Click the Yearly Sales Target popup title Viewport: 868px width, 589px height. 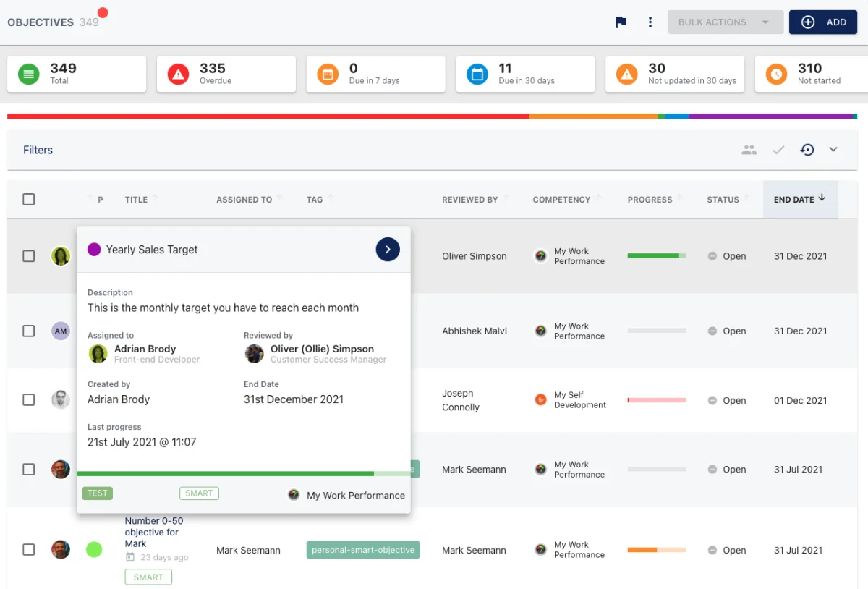pyautogui.click(x=152, y=250)
